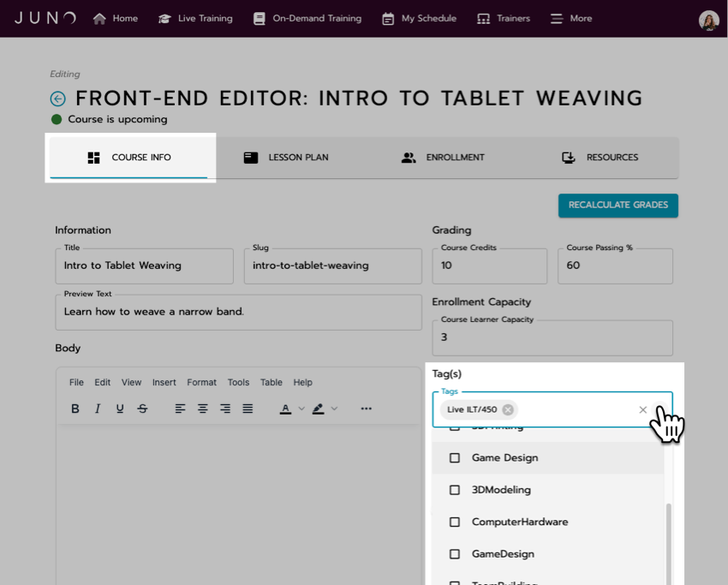Remove the Live ILT/450 tag chip
Screen dimensions: 728x585
(508, 409)
